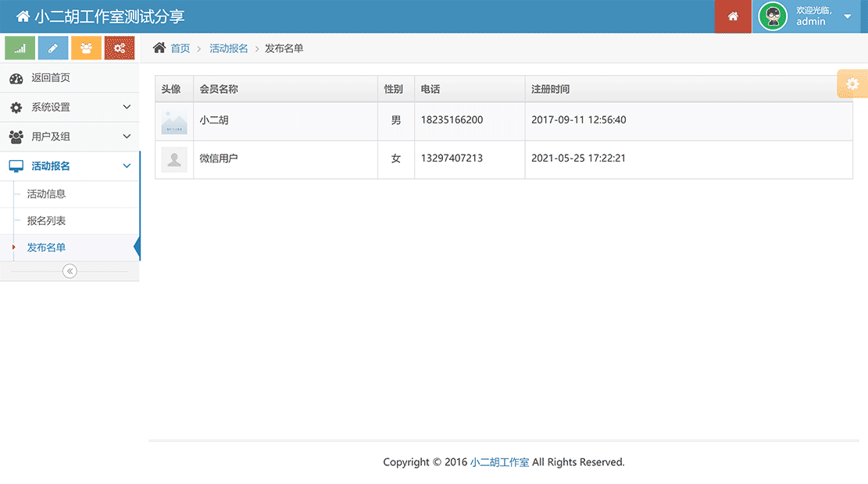Click the 小二胡工作室 footer link
Screen dimensions: 868x484
click(500, 461)
